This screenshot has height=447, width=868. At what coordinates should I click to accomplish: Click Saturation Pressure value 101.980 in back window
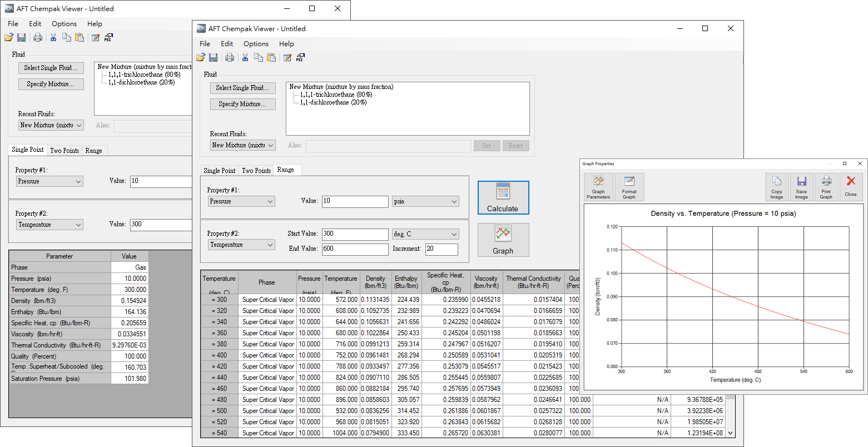(130, 379)
